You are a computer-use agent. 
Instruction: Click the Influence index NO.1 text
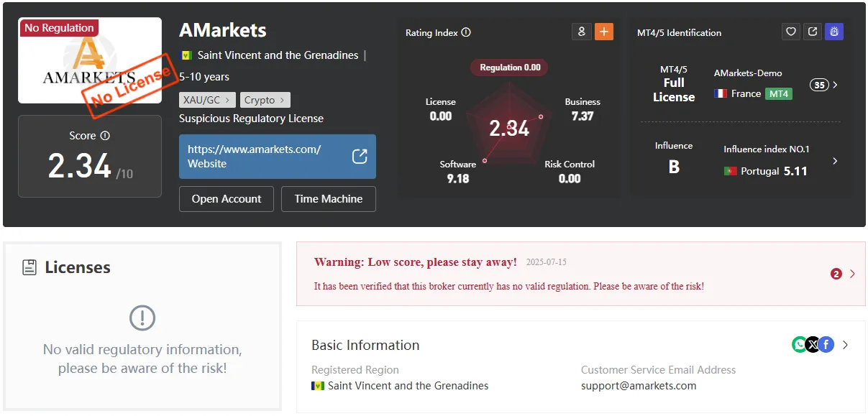click(767, 149)
